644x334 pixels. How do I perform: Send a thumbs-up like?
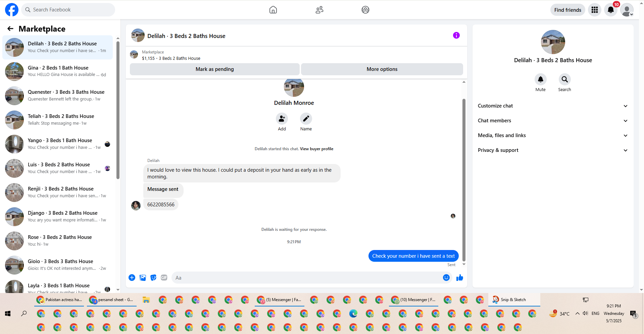point(459,278)
